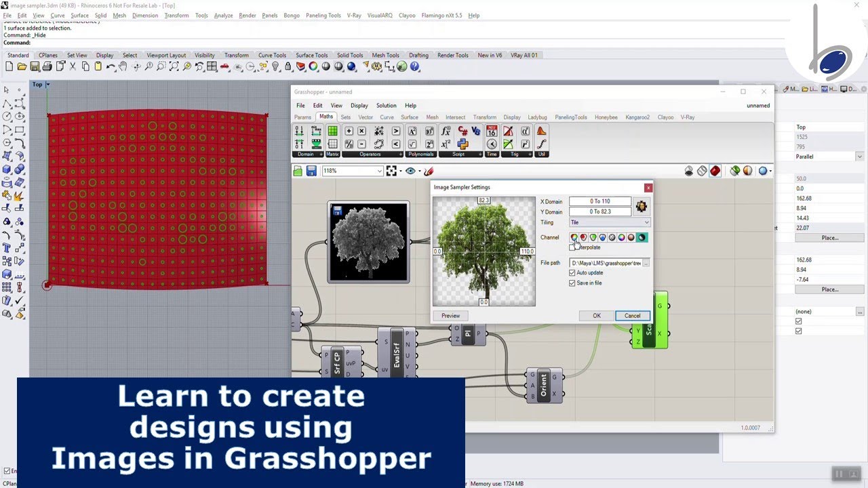Click the Rhino Pan hand icon
This screenshot has width=868, height=488.
(123, 66)
